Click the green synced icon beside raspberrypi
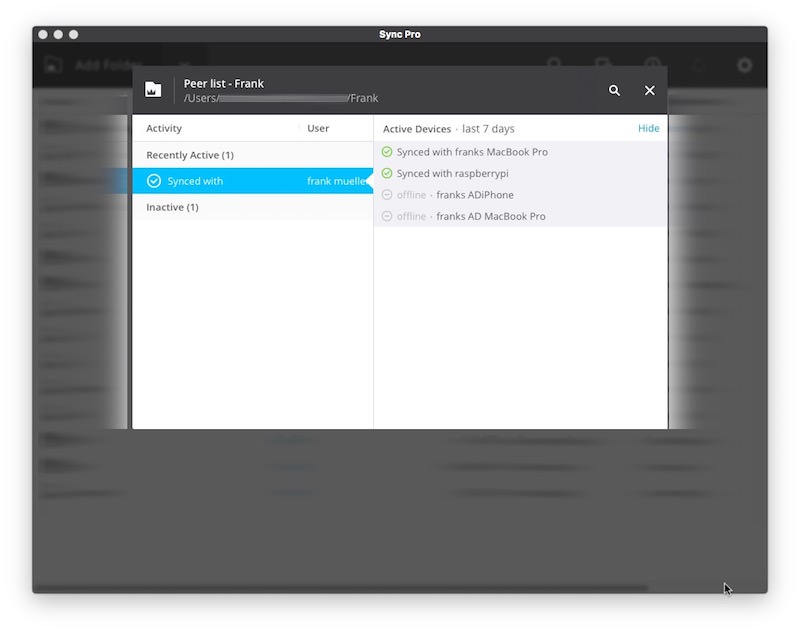The height and width of the screenshot is (632, 800). click(387, 173)
